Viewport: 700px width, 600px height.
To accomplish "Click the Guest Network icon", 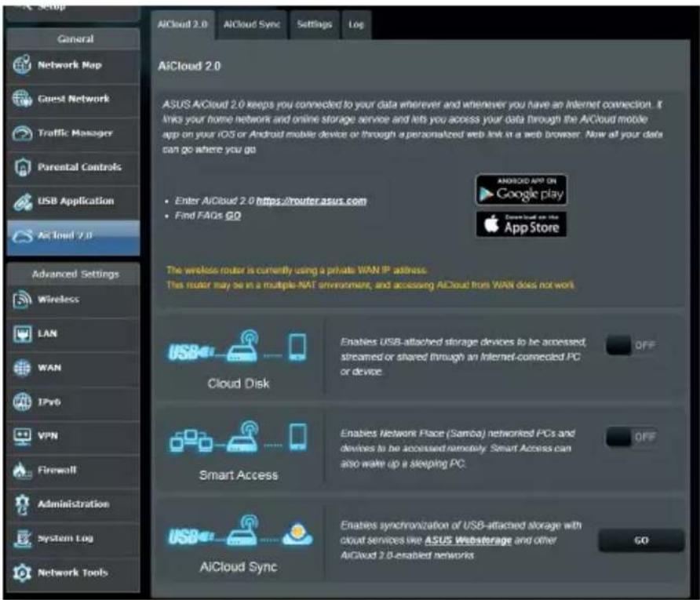I will pos(22,99).
